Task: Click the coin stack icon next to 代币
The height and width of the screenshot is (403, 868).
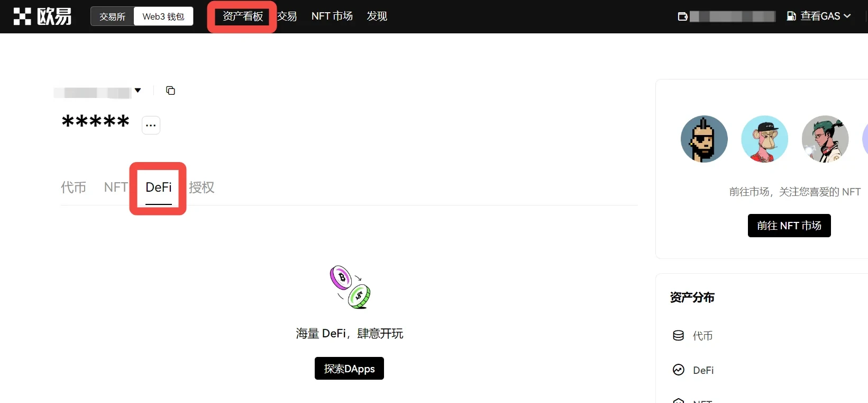Action: 678,336
